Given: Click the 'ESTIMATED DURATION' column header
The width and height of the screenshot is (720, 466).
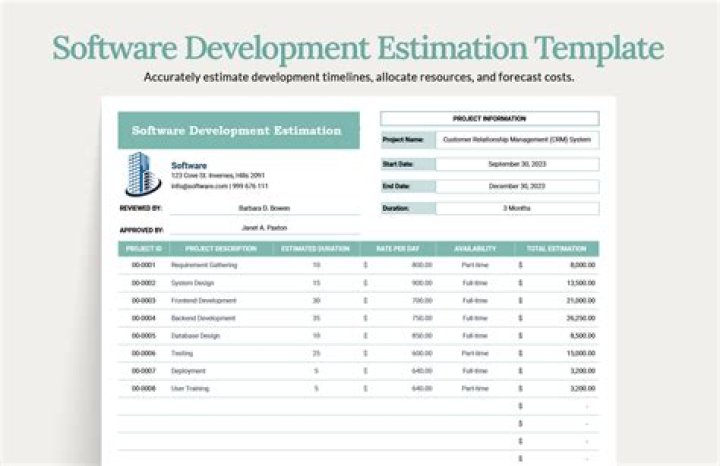Looking at the screenshot, I should 315,248.
